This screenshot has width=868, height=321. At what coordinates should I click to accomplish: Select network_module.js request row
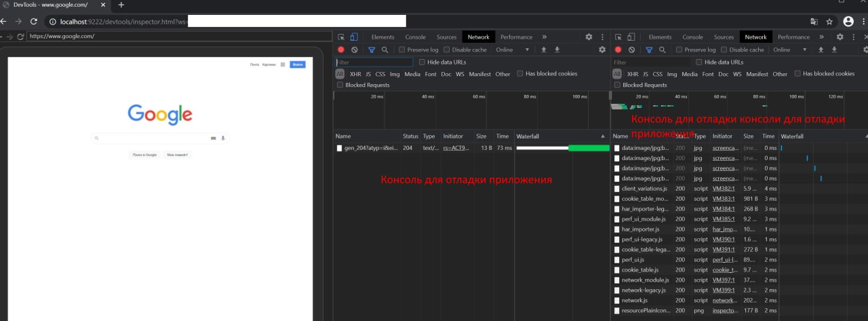(x=739, y=280)
